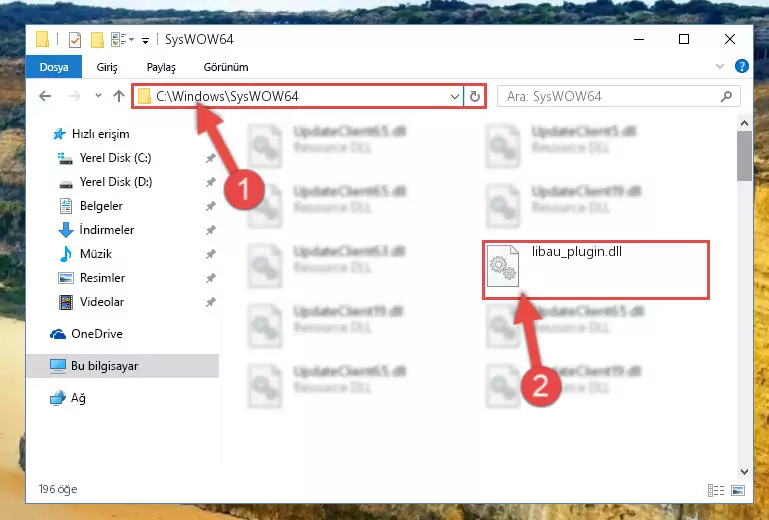This screenshot has width=769, height=520.
Task: Expand the ribbon with the chevron
Action: (x=719, y=66)
